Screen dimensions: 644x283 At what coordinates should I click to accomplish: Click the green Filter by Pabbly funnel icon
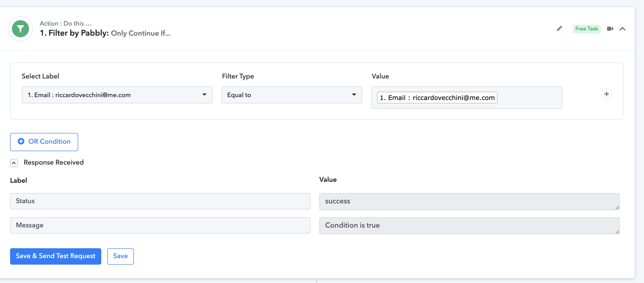(20, 29)
